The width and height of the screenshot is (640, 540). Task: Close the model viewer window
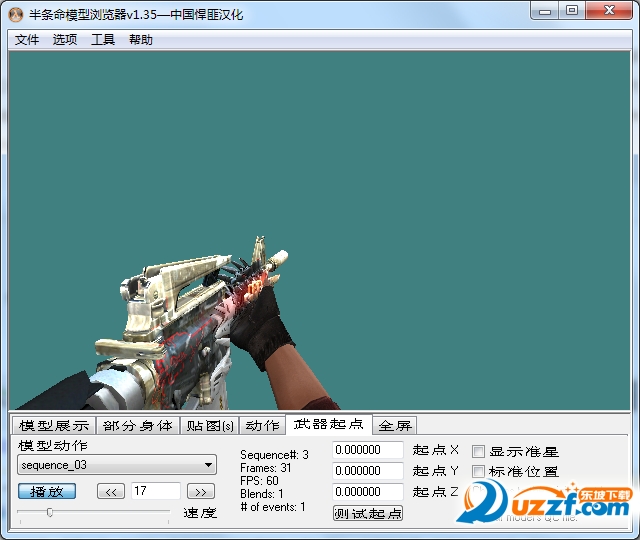pyautogui.click(x=609, y=11)
